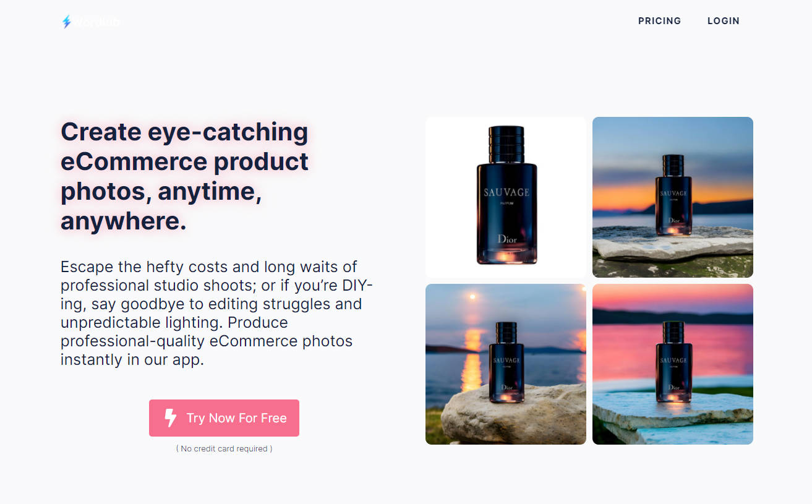Click the Try Now For Free button
812x504 pixels.
pyautogui.click(x=224, y=418)
